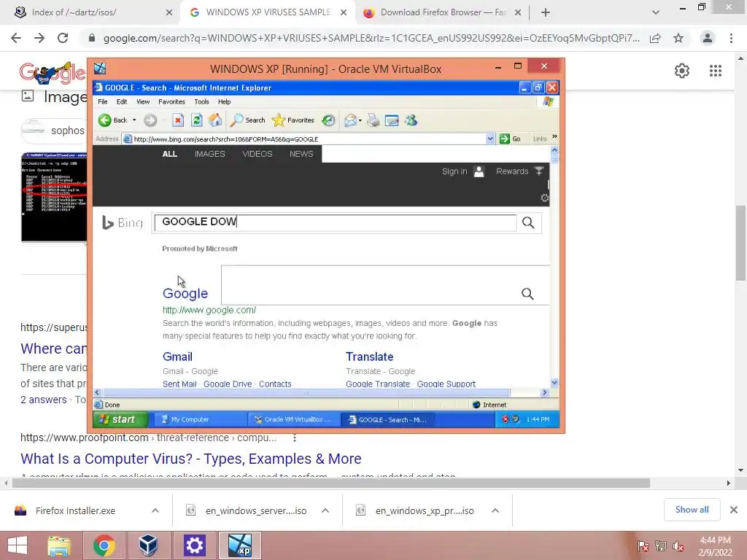Open Chrome three-dot menu

[731, 38]
